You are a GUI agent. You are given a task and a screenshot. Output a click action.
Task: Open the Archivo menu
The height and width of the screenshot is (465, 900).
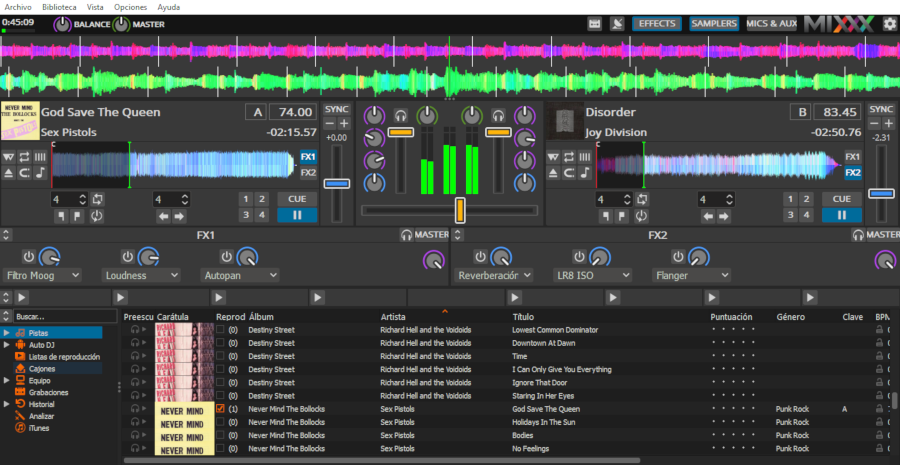(17, 7)
